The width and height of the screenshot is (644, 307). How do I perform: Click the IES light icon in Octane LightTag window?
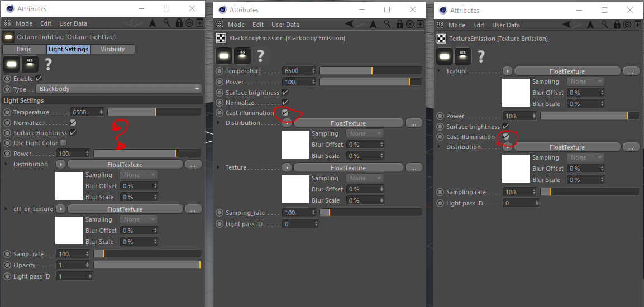[x=30, y=64]
